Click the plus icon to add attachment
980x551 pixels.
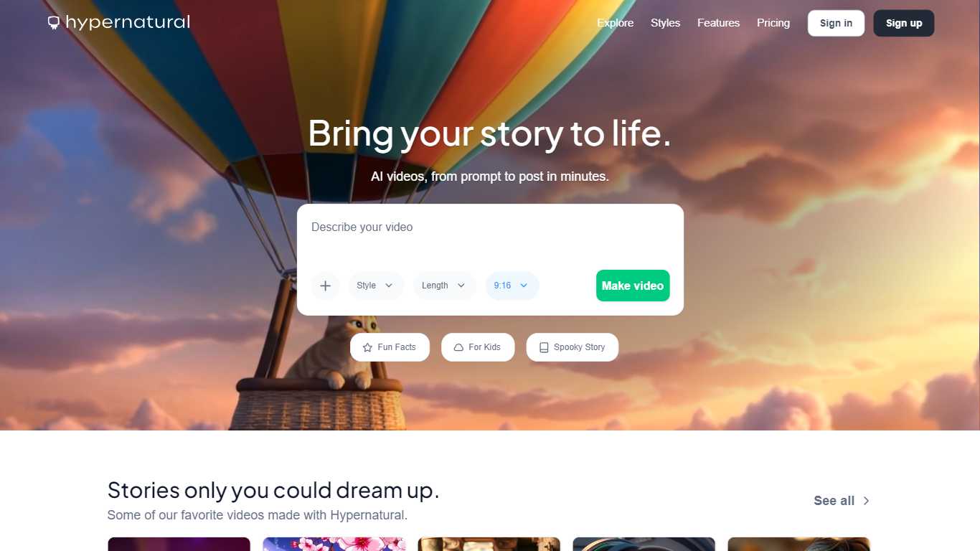click(325, 286)
